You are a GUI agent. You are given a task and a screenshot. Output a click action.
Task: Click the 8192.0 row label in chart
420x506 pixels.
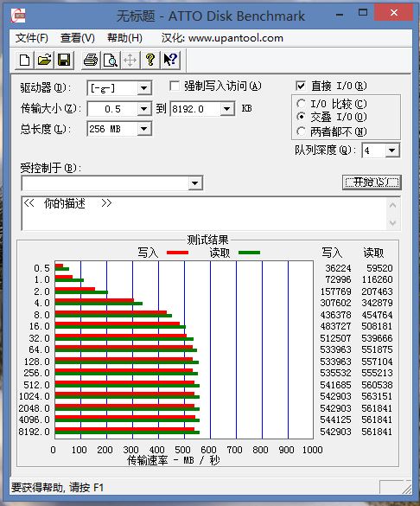pyautogui.click(x=35, y=432)
